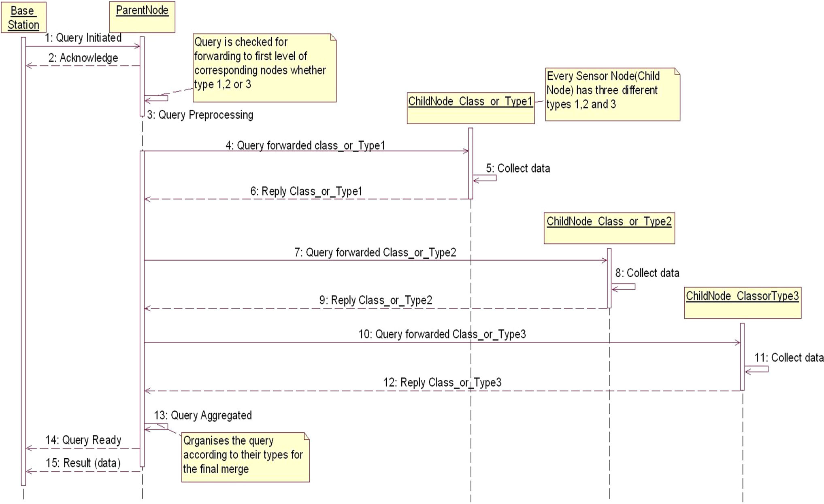Select the ChildNode_Class_or_Type1 object box
Image resolution: width=824 pixels, height=504 pixels.
pyautogui.click(x=471, y=108)
